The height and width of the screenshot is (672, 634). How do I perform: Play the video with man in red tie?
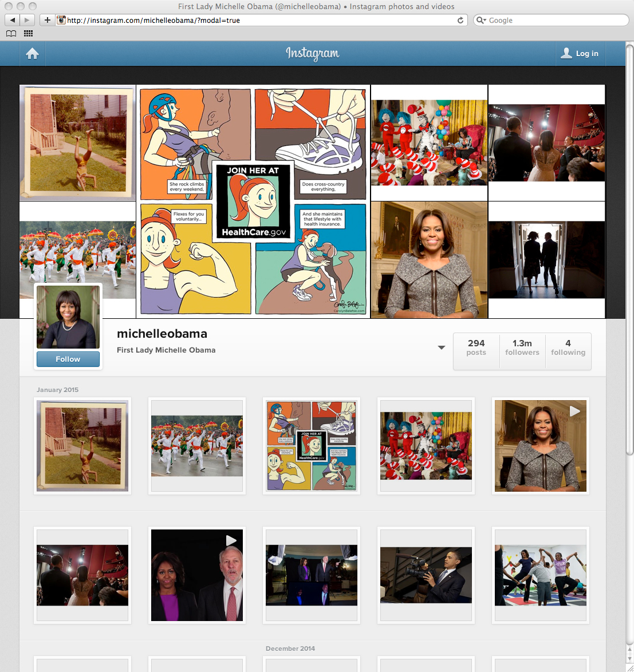197,575
